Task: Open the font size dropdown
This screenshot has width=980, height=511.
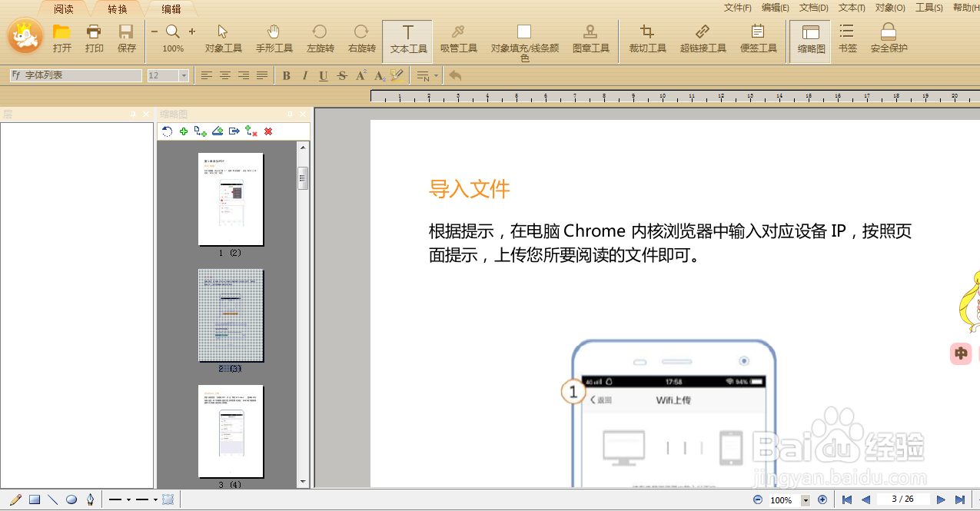Action: click(181, 75)
